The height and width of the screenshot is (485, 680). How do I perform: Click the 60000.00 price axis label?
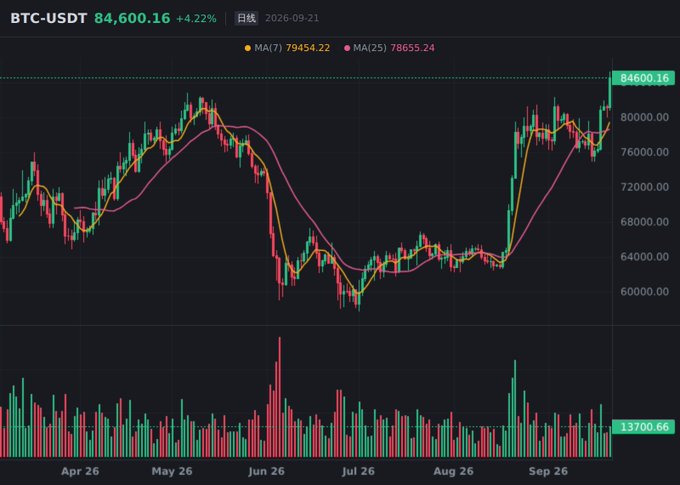644,292
